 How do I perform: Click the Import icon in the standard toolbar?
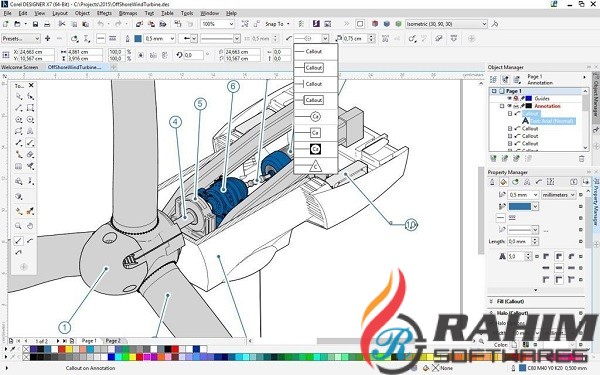pyautogui.click(x=139, y=24)
